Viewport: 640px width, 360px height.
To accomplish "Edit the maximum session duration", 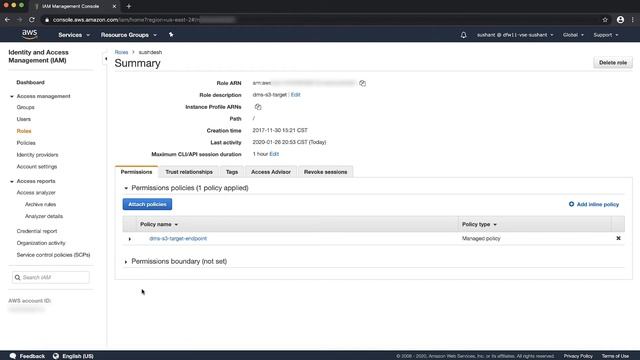I will [274, 154].
